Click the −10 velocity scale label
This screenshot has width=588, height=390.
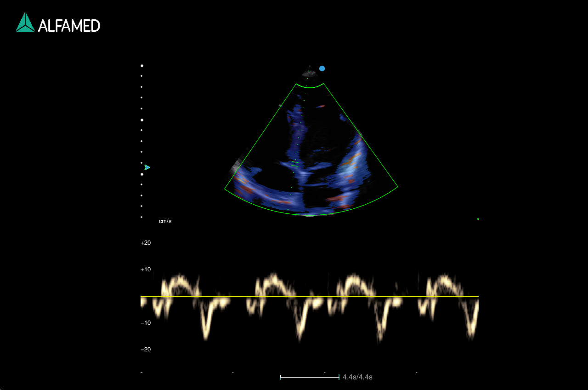point(146,323)
